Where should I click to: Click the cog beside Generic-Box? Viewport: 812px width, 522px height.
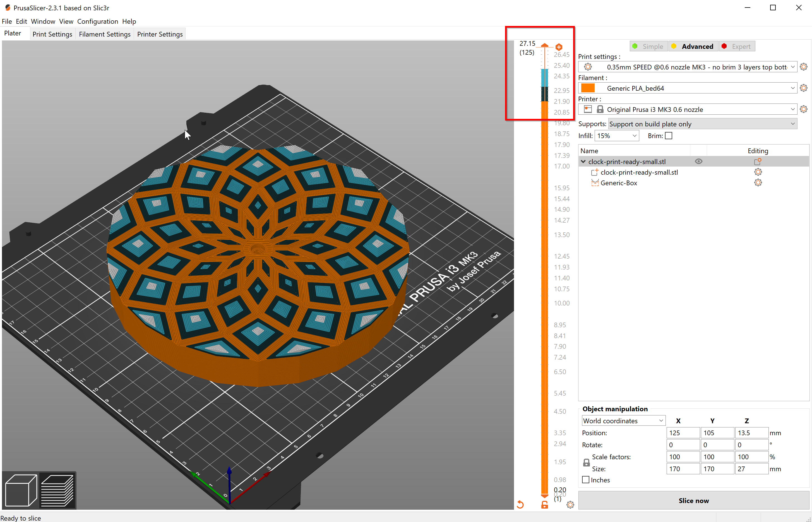coord(758,183)
